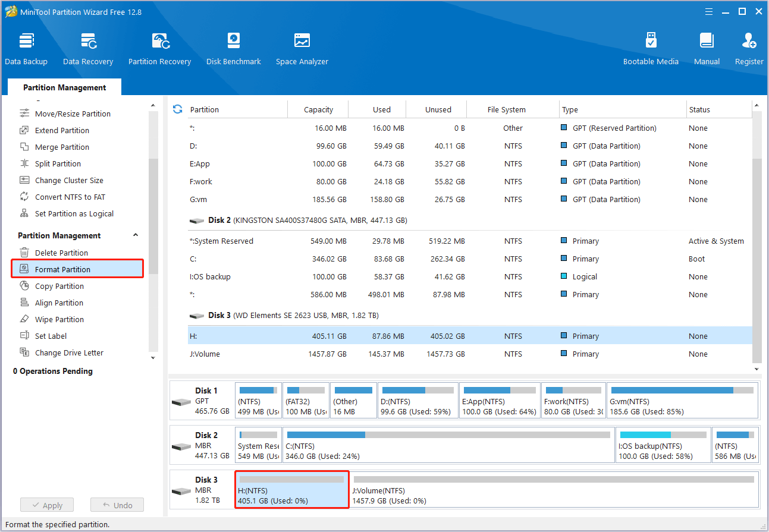Select Set Partition as Logical
This screenshot has height=532, width=769.
point(74,213)
